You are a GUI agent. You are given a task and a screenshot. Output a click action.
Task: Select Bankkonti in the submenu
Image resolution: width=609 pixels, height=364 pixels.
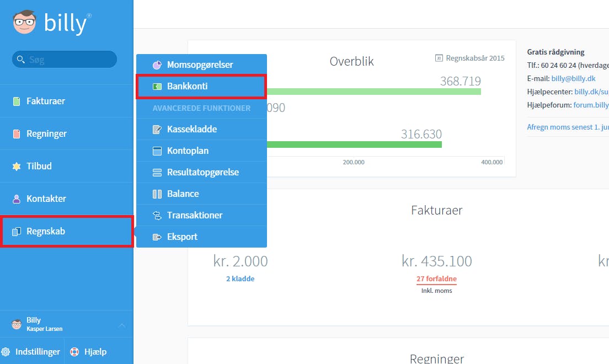click(201, 86)
